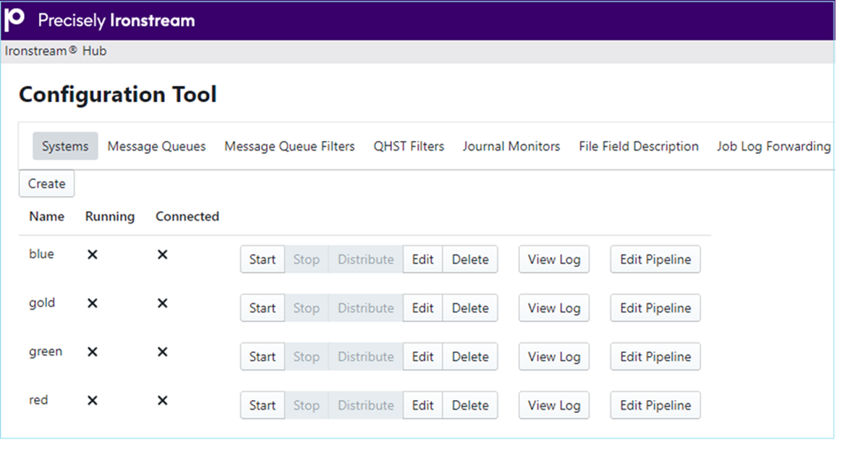Start the green system

(263, 356)
